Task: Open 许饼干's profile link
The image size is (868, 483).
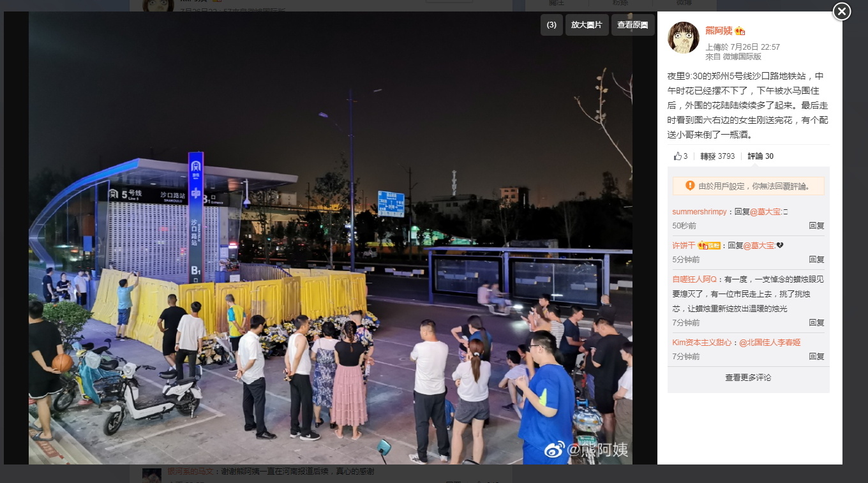Action: click(x=684, y=246)
